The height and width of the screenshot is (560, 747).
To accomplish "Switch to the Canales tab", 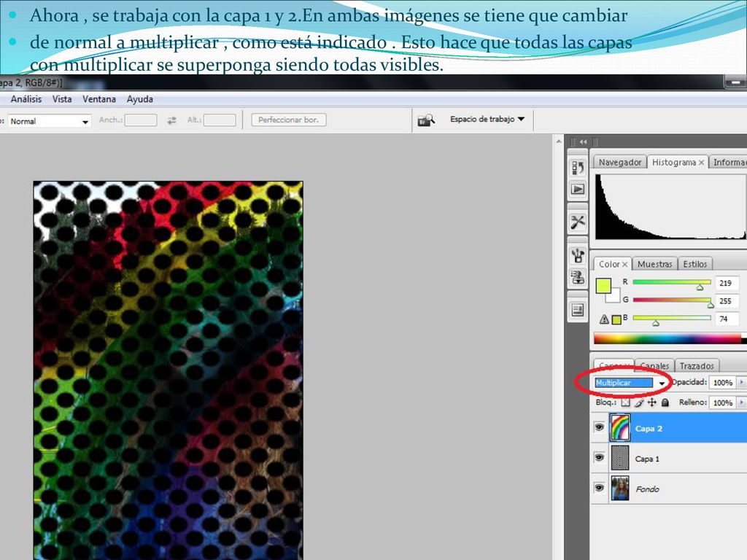I will 654,366.
